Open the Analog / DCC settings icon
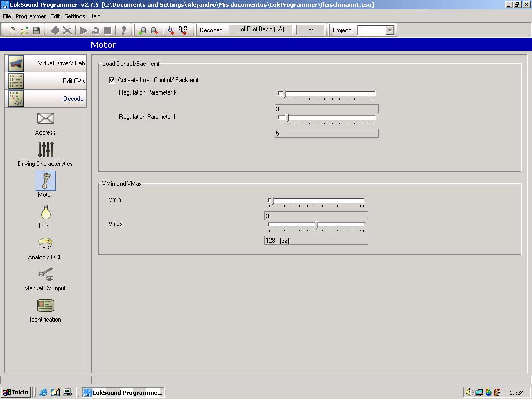 tap(46, 244)
